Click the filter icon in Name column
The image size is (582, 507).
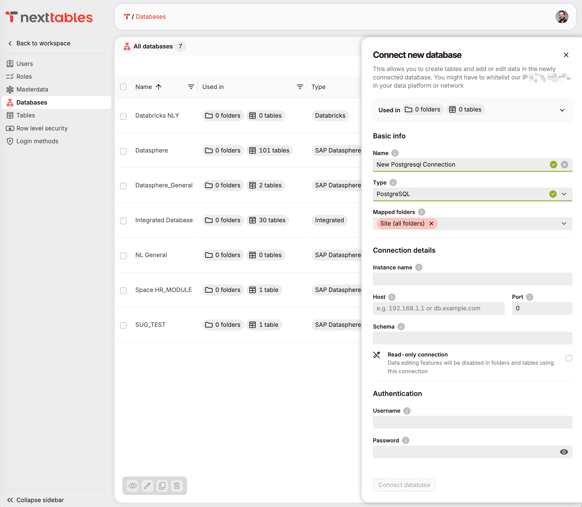(x=191, y=87)
